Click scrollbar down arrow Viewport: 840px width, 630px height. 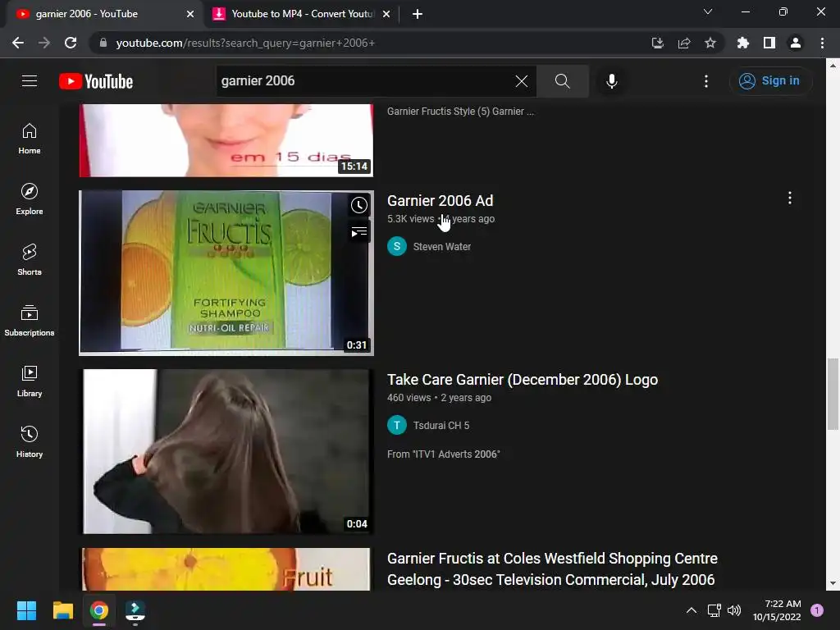833,583
